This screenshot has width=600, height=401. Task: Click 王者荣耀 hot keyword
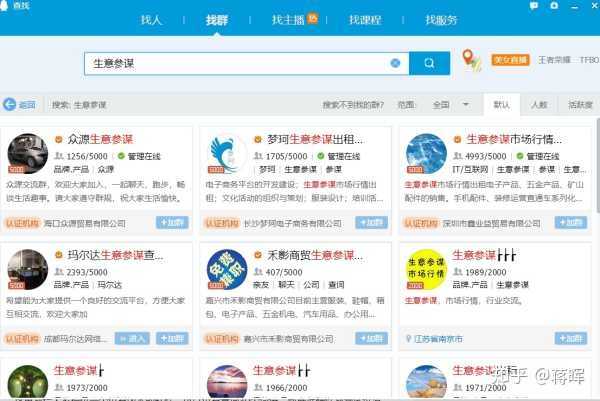pos(554,60)
